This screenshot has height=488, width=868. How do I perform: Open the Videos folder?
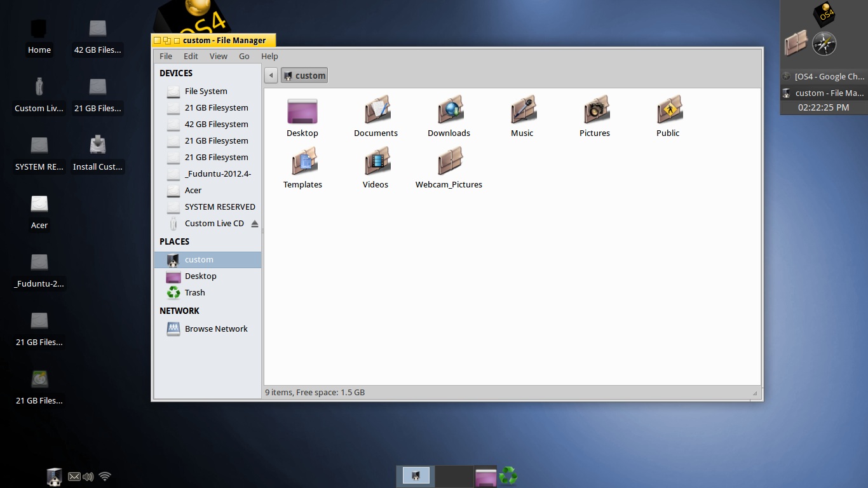376,169
